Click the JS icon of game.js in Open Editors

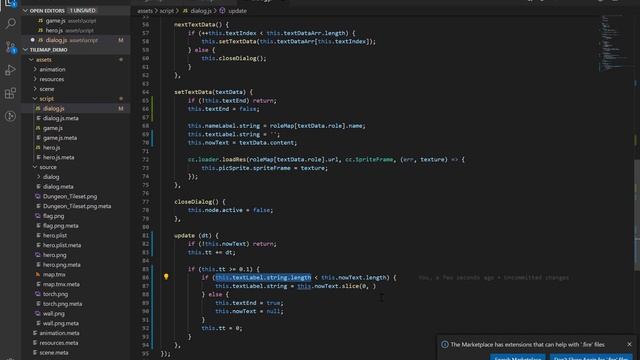tap(40, 20)
